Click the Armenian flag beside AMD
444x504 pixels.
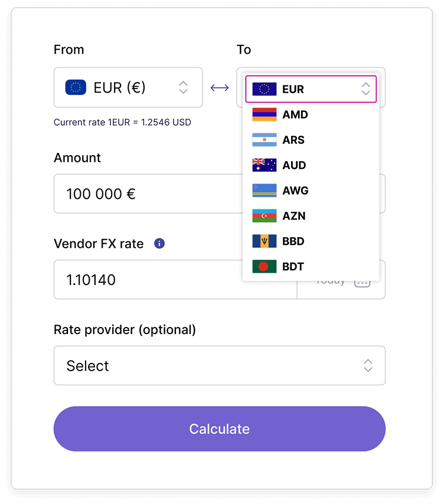click(x=265, y=114)
